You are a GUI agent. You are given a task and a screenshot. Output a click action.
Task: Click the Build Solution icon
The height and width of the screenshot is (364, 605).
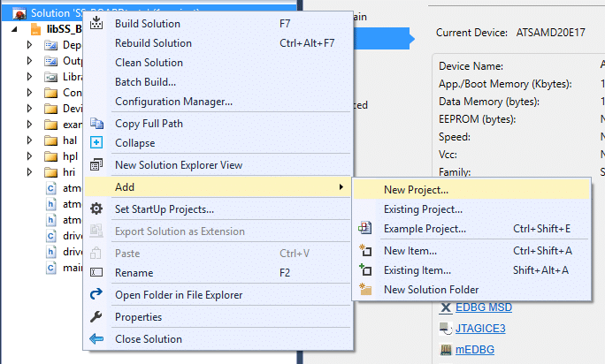pyautogui.click(x=96, y=23)
